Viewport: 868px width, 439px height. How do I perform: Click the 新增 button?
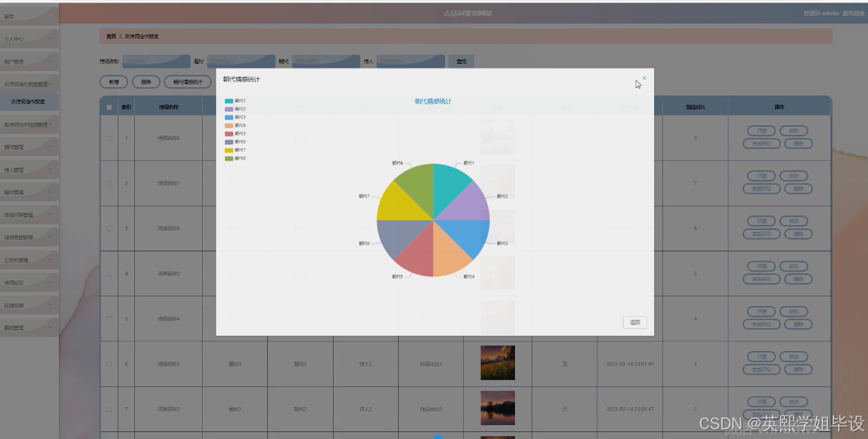[114, 82]
